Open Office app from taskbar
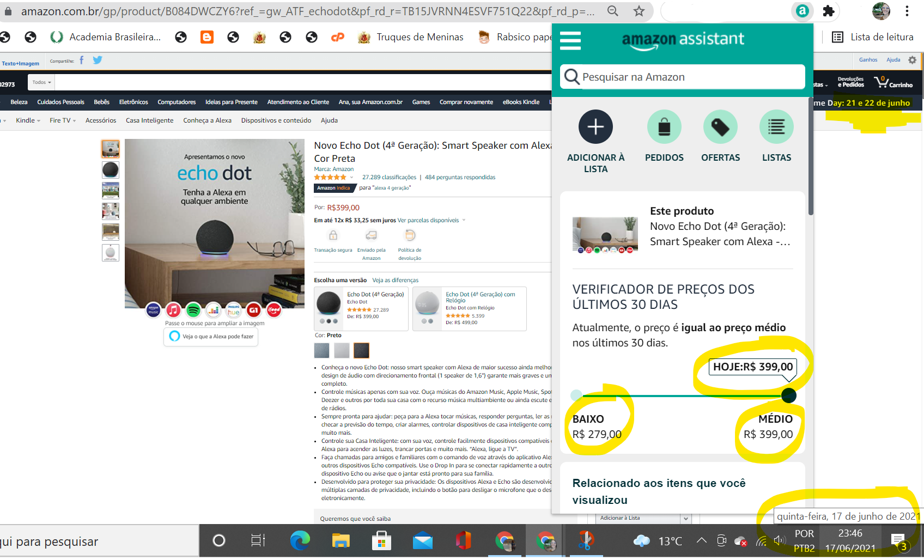The height and width of the screenshot is (560, 924). coord(464,540)
